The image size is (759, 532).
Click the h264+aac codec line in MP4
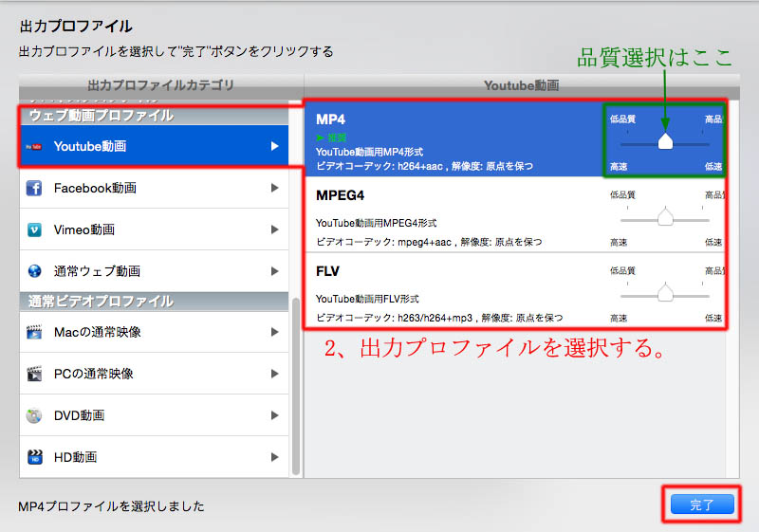[x=424, y=166]
